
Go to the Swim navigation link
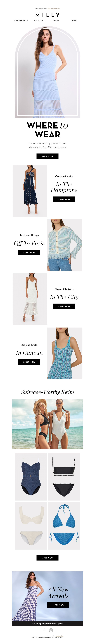coord(56,21)
